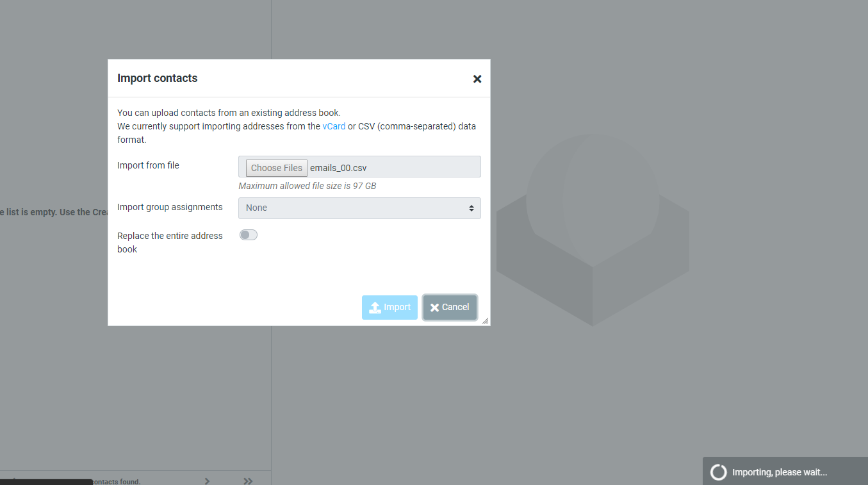This screenshot has width=868, height=485.
Task: Click the resize grip at the dialog corner
Action: point(486,320)
